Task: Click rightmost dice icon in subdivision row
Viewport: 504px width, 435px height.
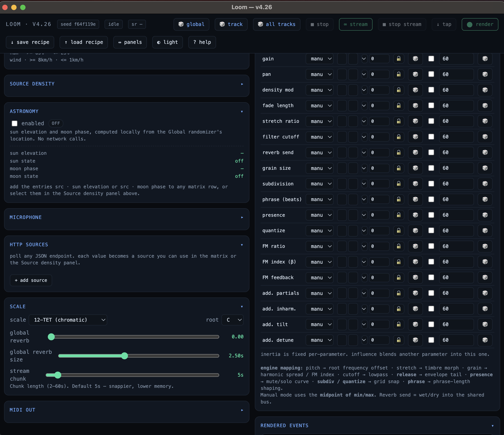Action: [x=485, y=184]
